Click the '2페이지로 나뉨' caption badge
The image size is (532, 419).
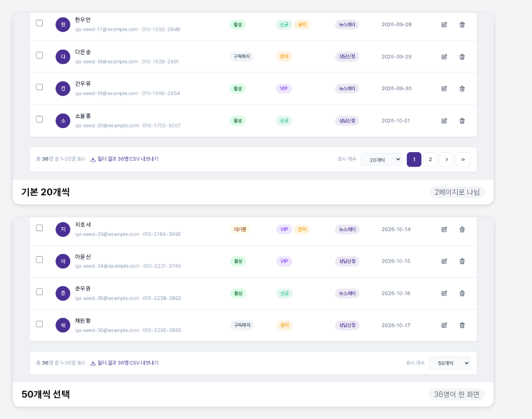tap(457, 192)
